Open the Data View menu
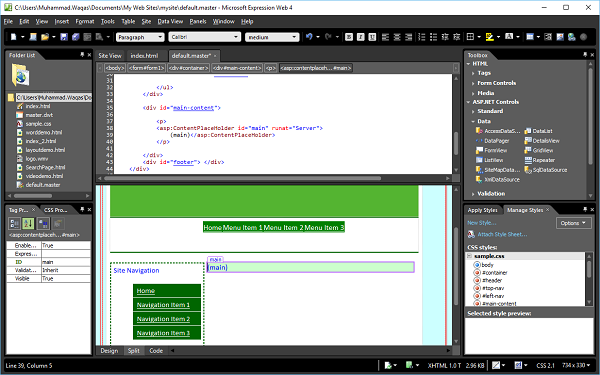The image size is (600, 375). click(x=170, y=21)
